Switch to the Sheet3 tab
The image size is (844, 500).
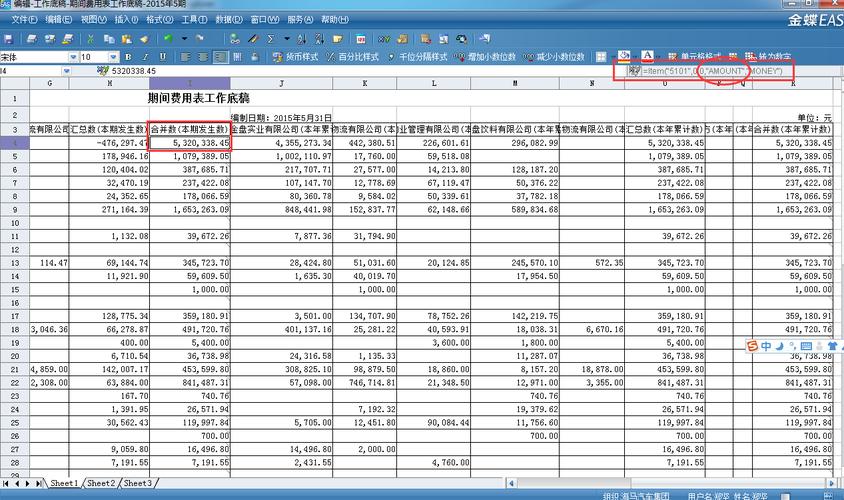pyautogui.click(x=138, y=483)
